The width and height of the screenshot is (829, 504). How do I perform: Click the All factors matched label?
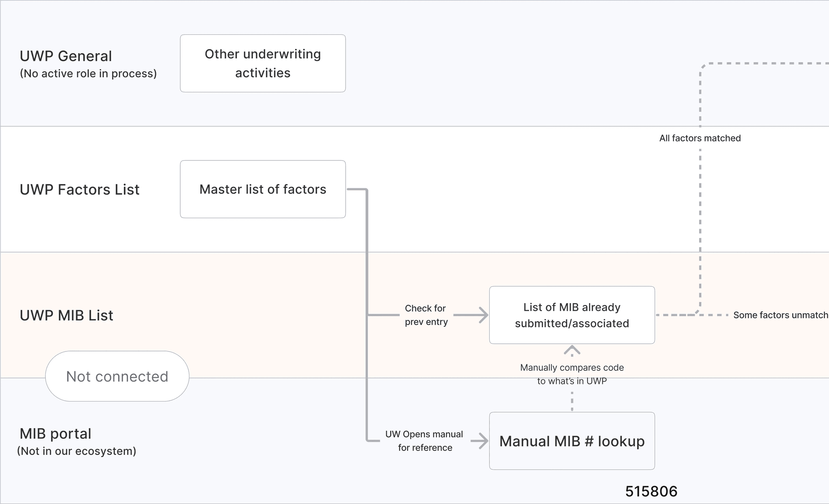tap(700, 138)
